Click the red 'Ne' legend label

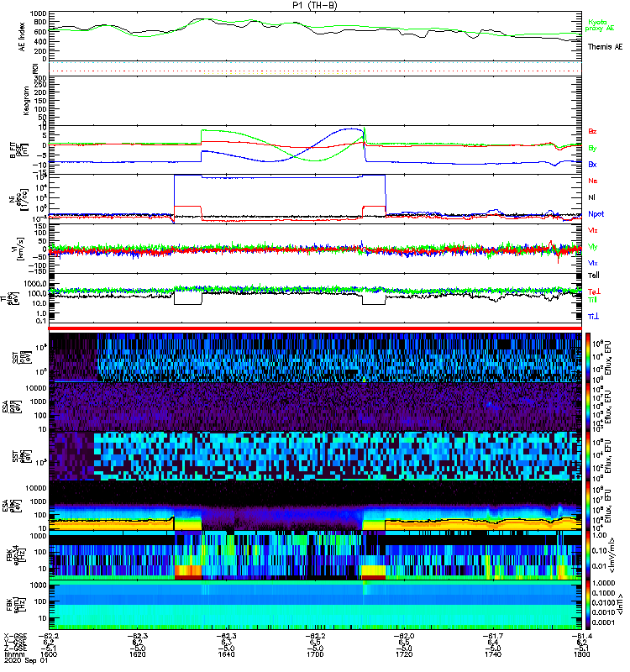(x=593, y=181)
